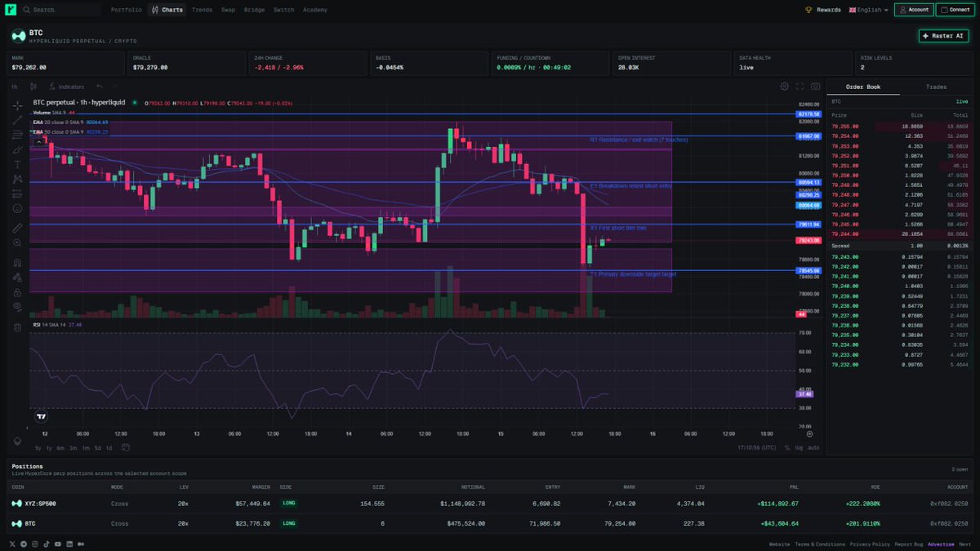Switch to the Order Book tab

click(862, 87)
